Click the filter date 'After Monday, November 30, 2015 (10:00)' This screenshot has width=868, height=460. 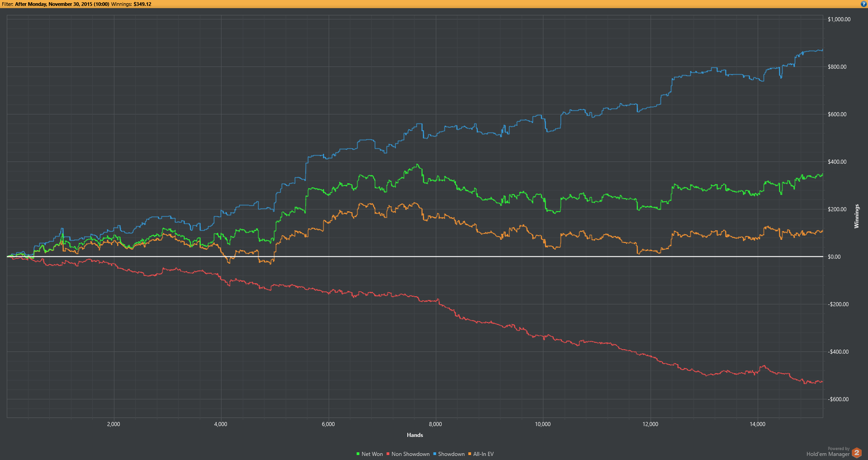tap(62, 4)
